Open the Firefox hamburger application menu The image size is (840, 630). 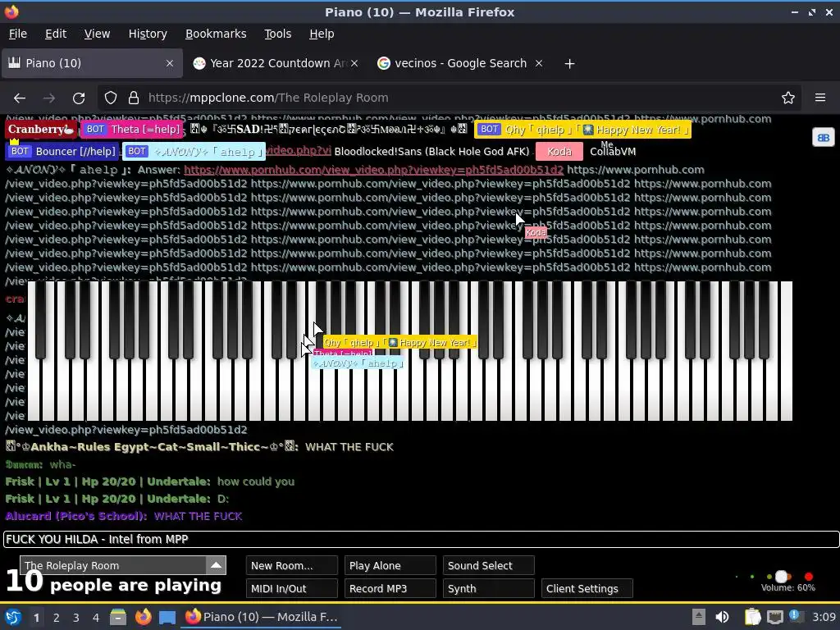pyautogui.click(x=819, y=98)
